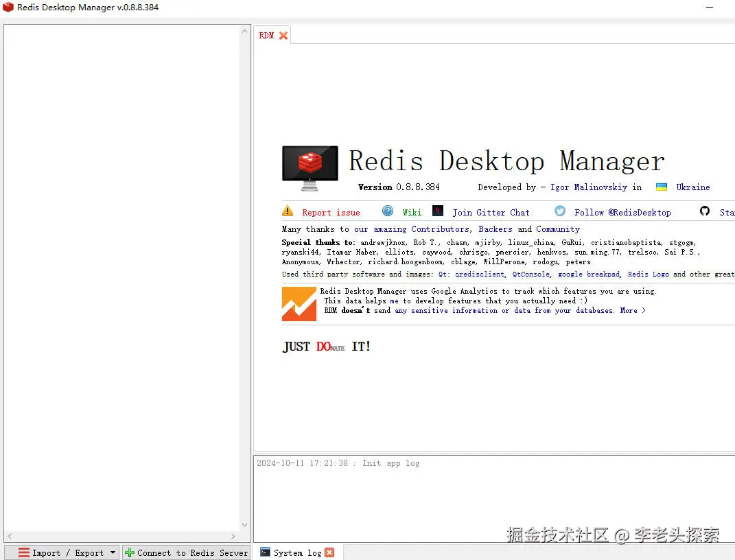Click horizontal scrollbar left arrow

[x=10, y=536]
